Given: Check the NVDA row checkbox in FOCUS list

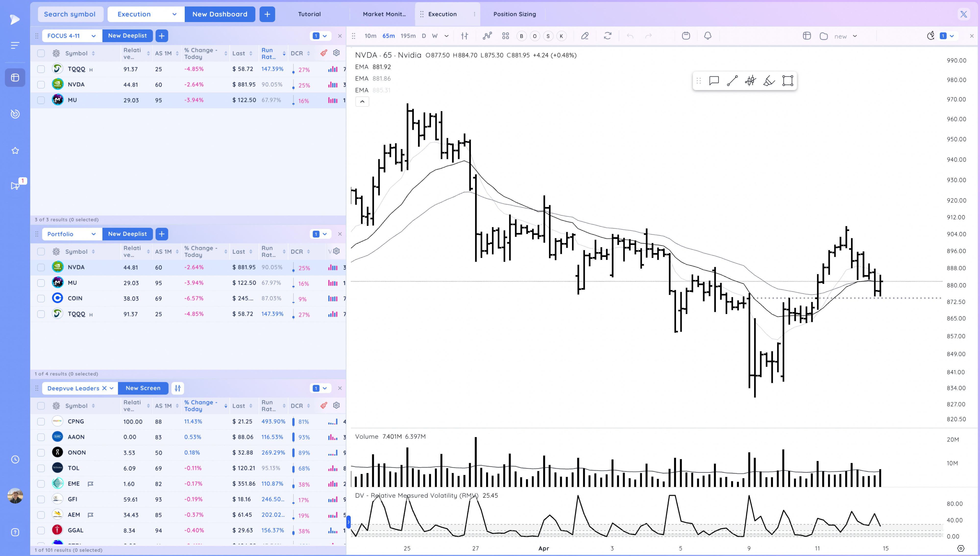Looking at the screenshot, I should click(x=41, y=85).
